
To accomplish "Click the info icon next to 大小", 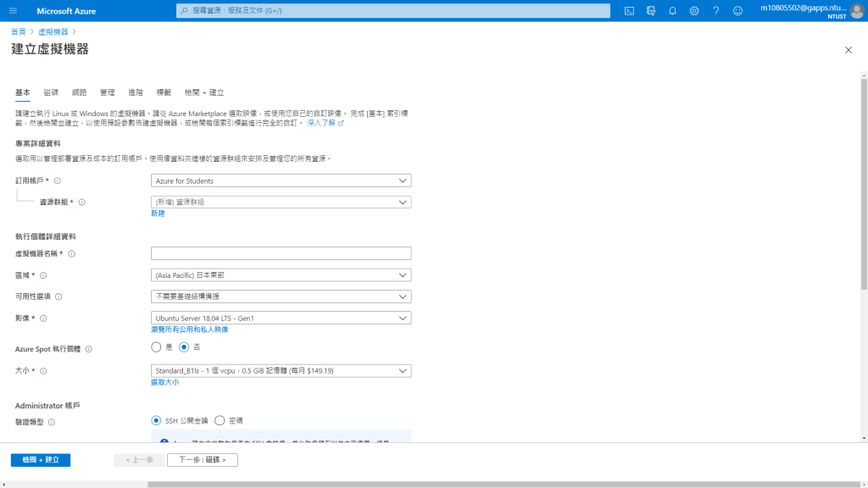I will click(x=43, y=371).
